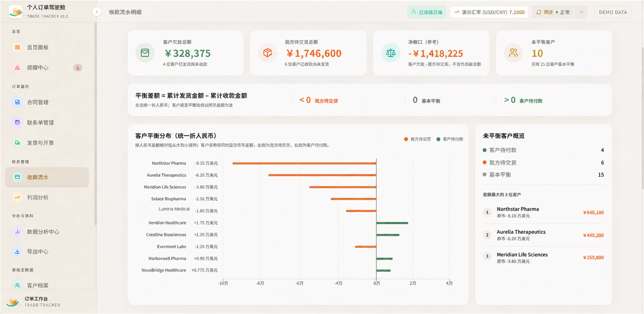Click the 客户欠款总额 wallet card icon
Screen dimensions: 644x314
tap(145, 53)
